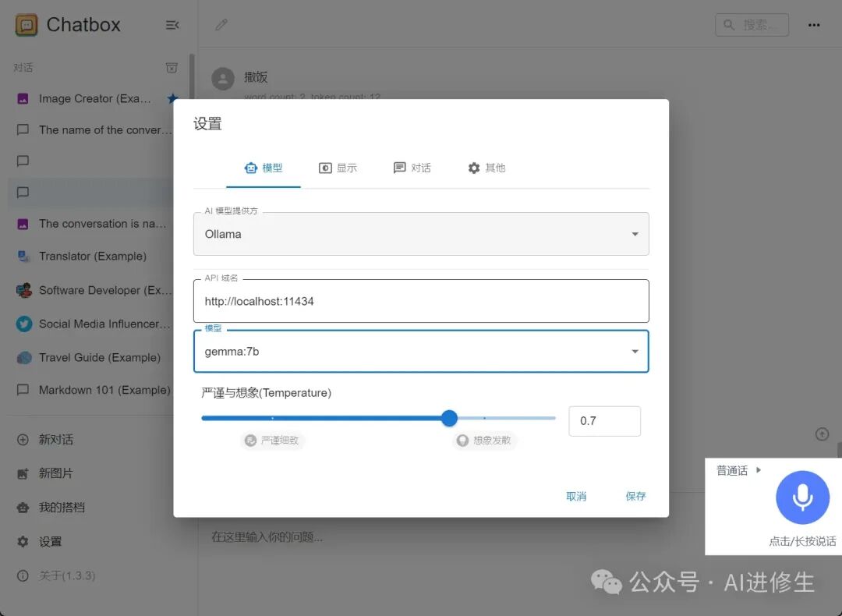The image size is (842, 616).
Task: Click the blue microphone voice input button
Action: point(802,497)
